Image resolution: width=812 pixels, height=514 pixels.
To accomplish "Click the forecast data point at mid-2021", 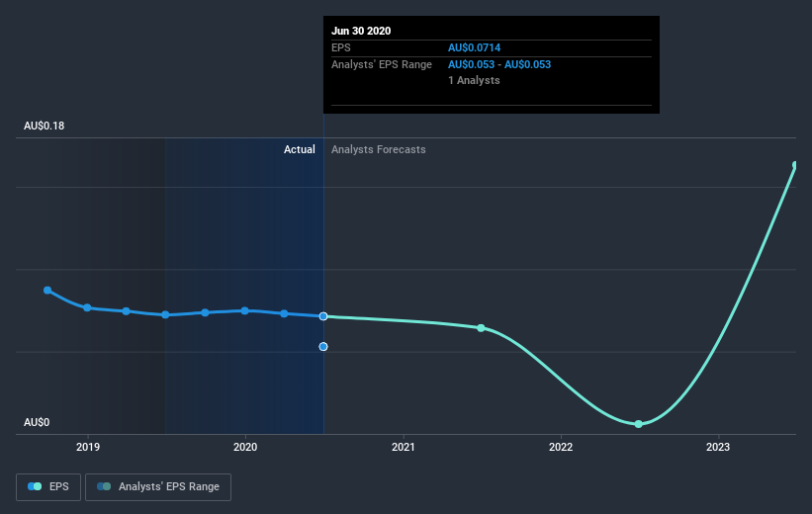I will pyautogui.click(x=481, y=328).
